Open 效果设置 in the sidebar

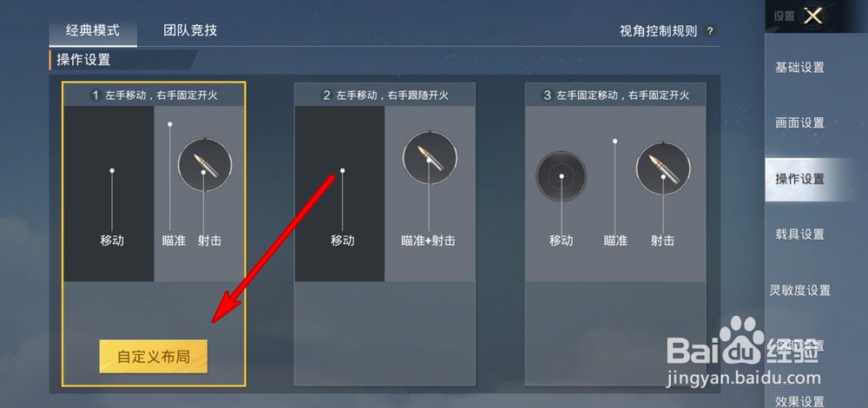(x=800, y=401)
